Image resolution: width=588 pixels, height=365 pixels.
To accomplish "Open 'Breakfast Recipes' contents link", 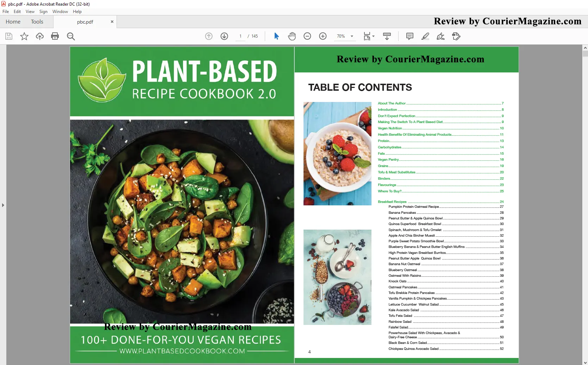I will [441, 202].
